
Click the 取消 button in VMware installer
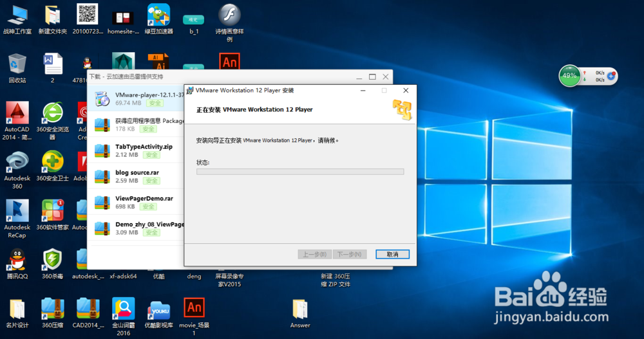click(x=392, y=255)
